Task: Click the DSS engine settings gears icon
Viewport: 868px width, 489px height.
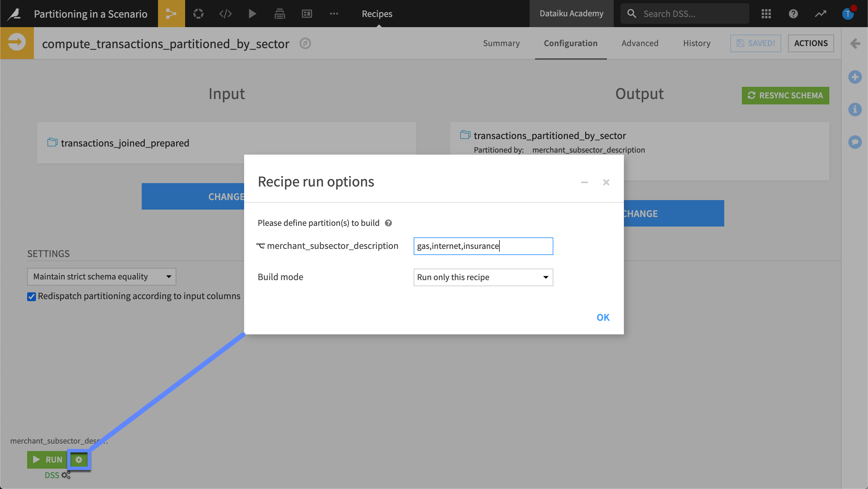Action: 66,475
